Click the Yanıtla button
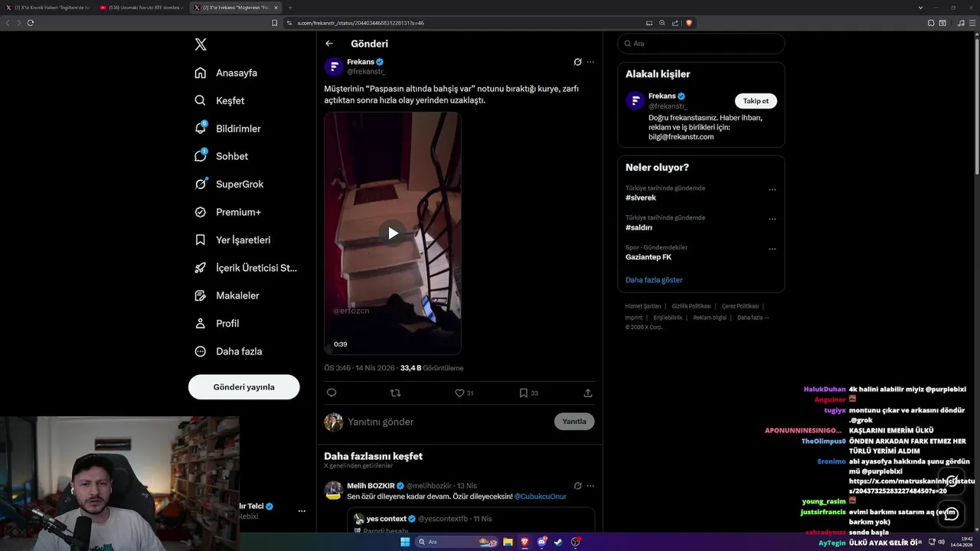 click(574, 422)
